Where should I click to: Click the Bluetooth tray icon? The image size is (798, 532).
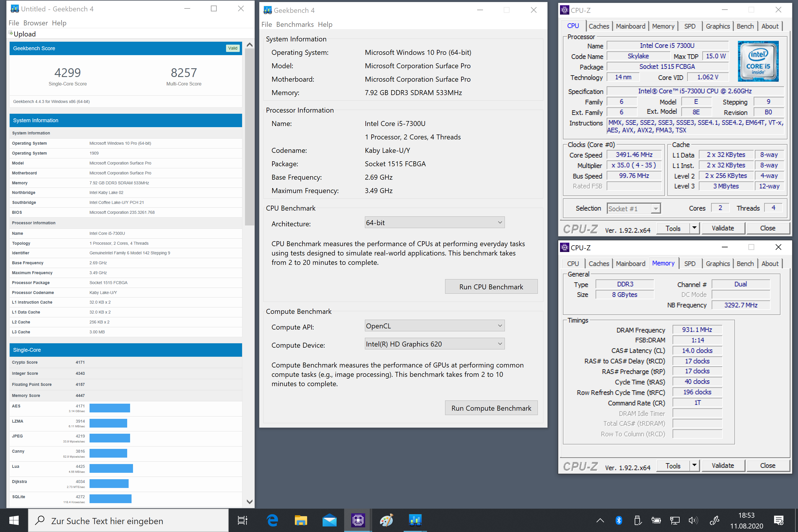(x=619, y=520)
